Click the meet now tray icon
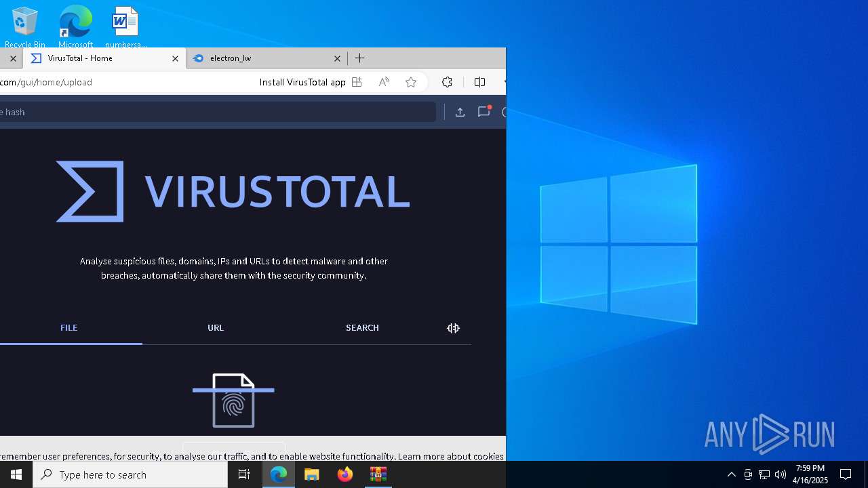The height and width of the screenshot is (488, 868). tap(748, 474)
